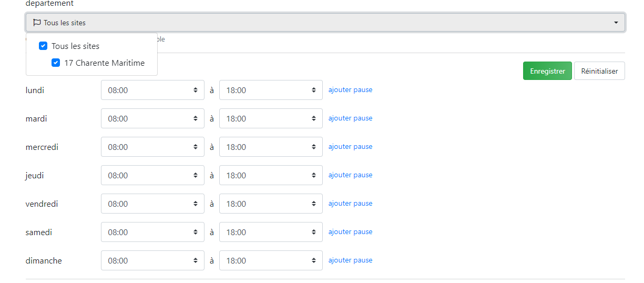Click ajouter pause for mercredi
This screenshot has height=283, width=644.
point(350,147)
